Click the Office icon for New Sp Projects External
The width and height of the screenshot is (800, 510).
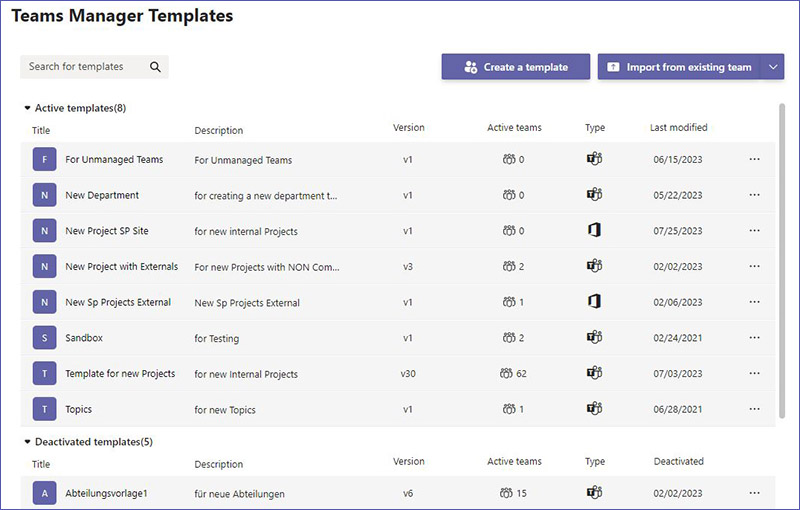594,302
